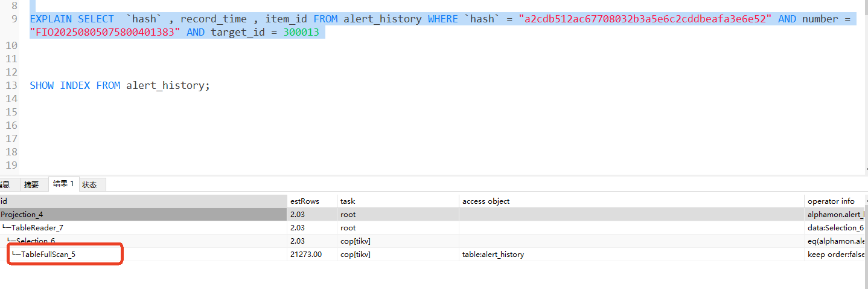Click line number 13 in the editor gutter
868x289 pixels.
[11, 85]
